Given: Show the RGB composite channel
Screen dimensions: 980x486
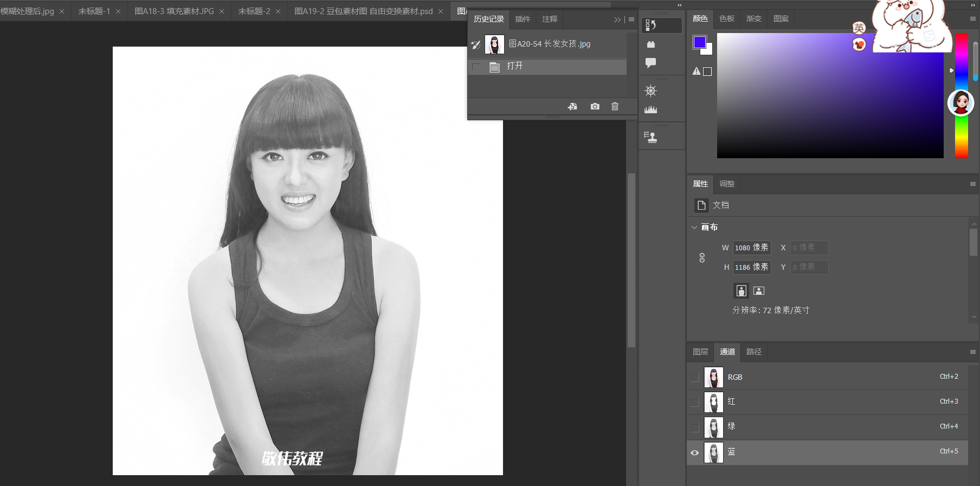Looking at the screenshot, I should point(695,378).
